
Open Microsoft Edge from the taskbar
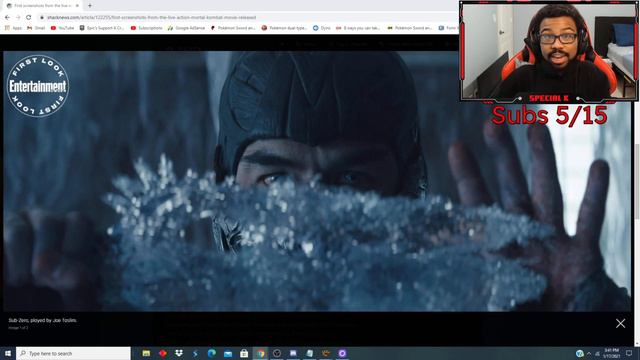(211, 353)
